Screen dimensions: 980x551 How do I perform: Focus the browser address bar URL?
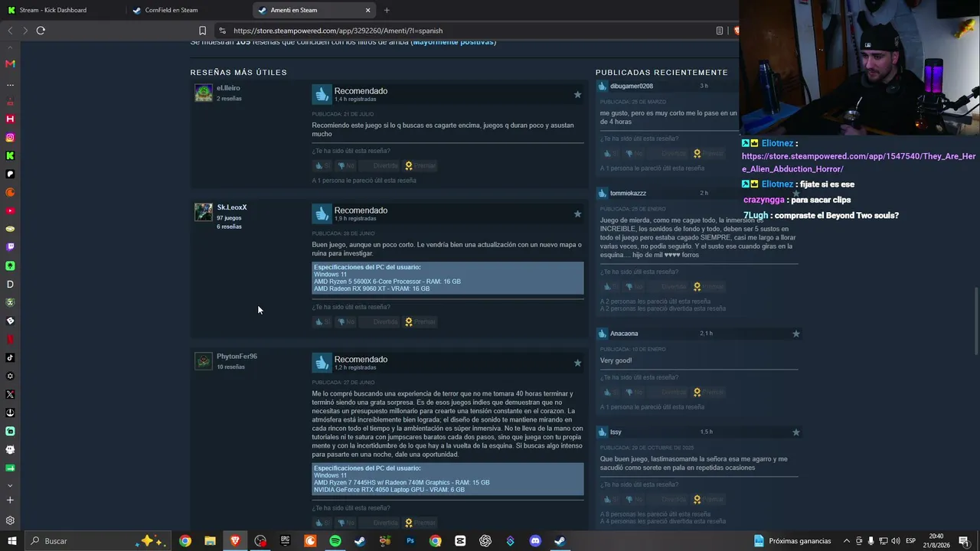(x=338, y=31)
